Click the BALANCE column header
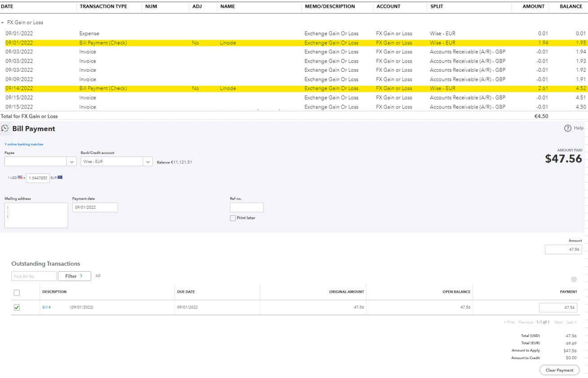This screenshot has width=588, height=378. point(571,7)
